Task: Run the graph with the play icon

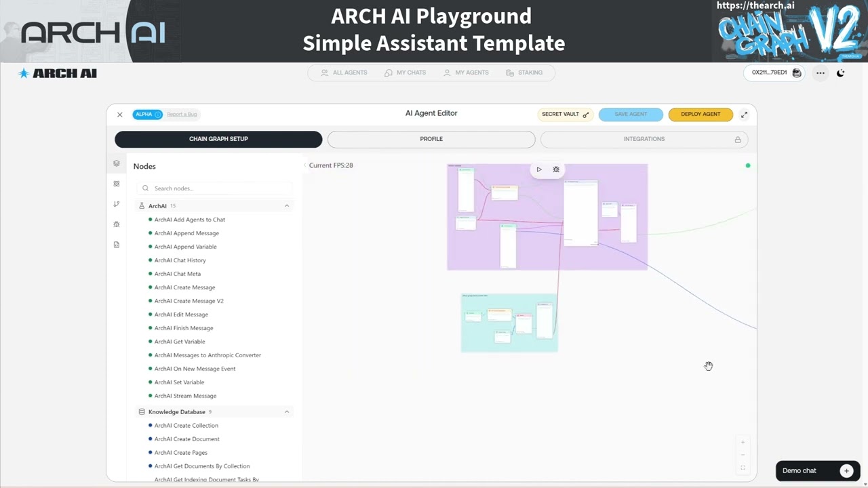Action: click(x=539, y=169)
